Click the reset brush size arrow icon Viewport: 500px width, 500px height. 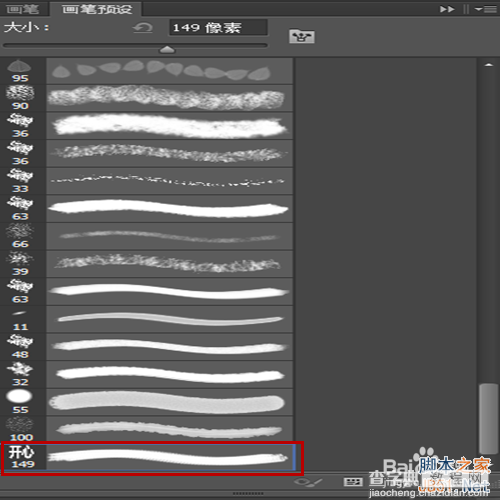coord(143,28)
